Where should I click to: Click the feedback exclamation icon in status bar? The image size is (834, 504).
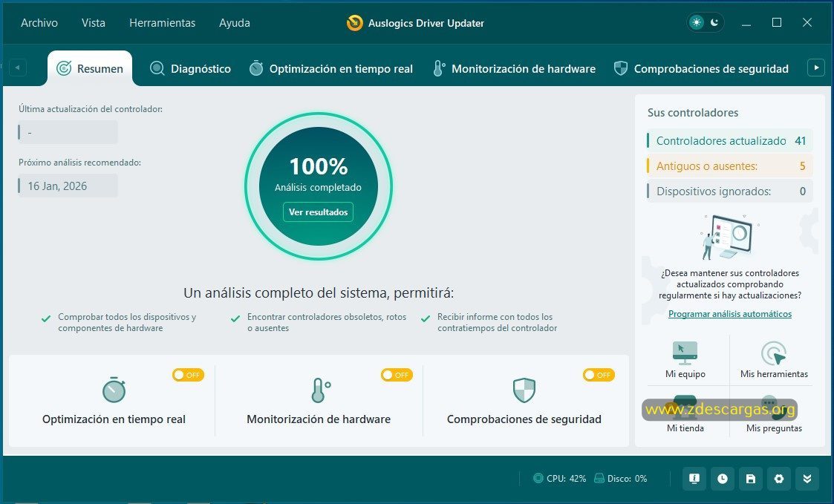694,479
